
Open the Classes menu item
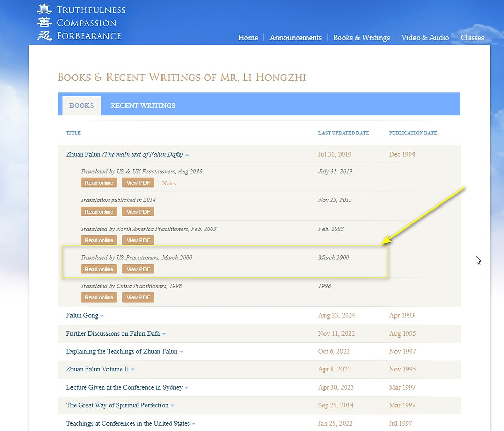tap(472, 38)
